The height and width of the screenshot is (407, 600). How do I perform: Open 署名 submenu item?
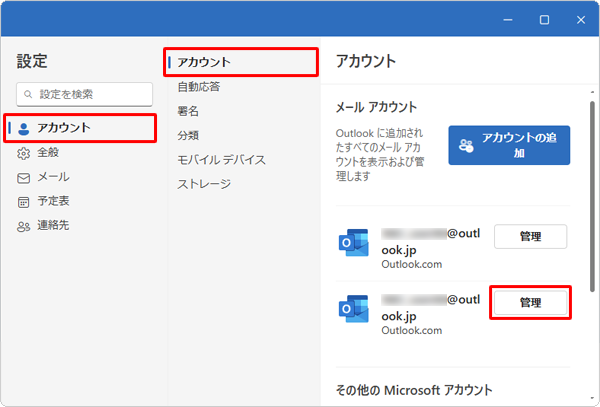coord(188,111)
